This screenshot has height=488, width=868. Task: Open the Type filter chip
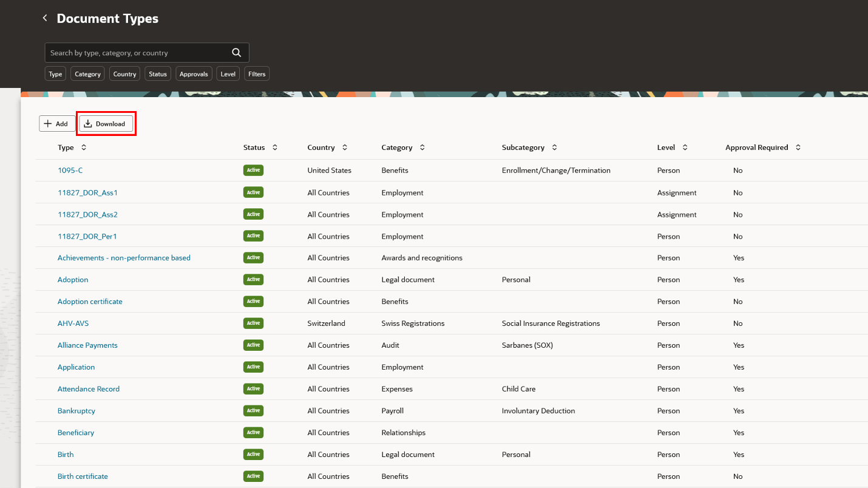click(x=55, y=74)
